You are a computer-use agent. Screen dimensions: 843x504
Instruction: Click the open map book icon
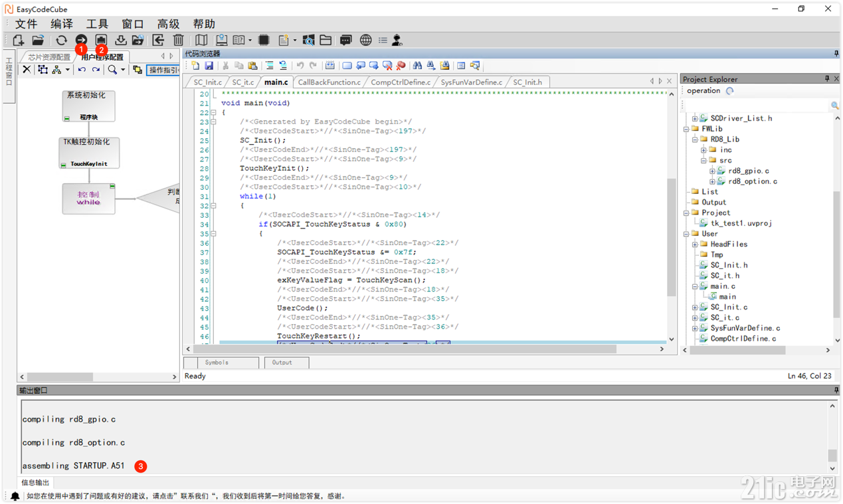[201, 41]
